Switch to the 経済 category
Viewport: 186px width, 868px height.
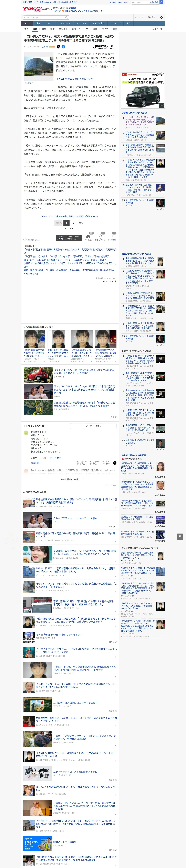(x=52, y=29)
